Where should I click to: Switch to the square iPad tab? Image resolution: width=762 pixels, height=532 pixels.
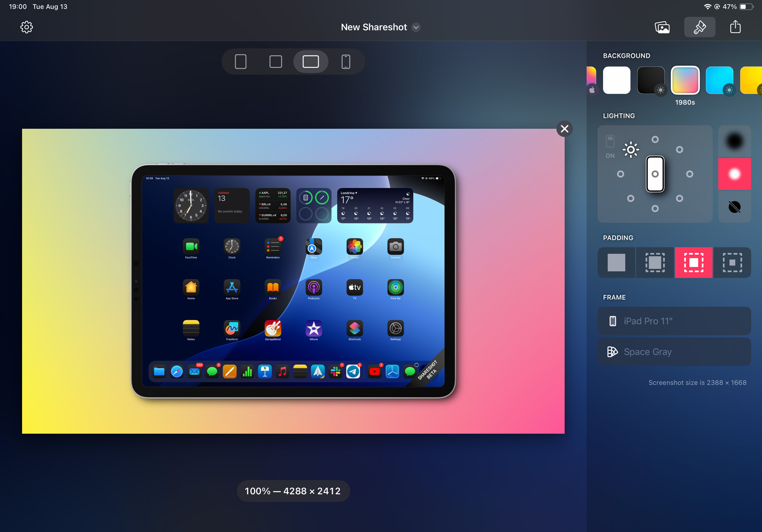point(275,61)
